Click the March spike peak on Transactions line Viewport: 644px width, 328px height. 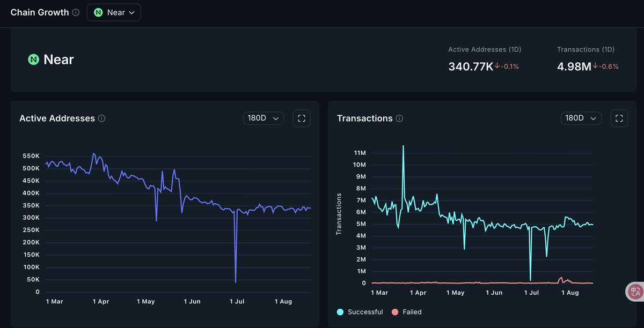click(403, 146)
